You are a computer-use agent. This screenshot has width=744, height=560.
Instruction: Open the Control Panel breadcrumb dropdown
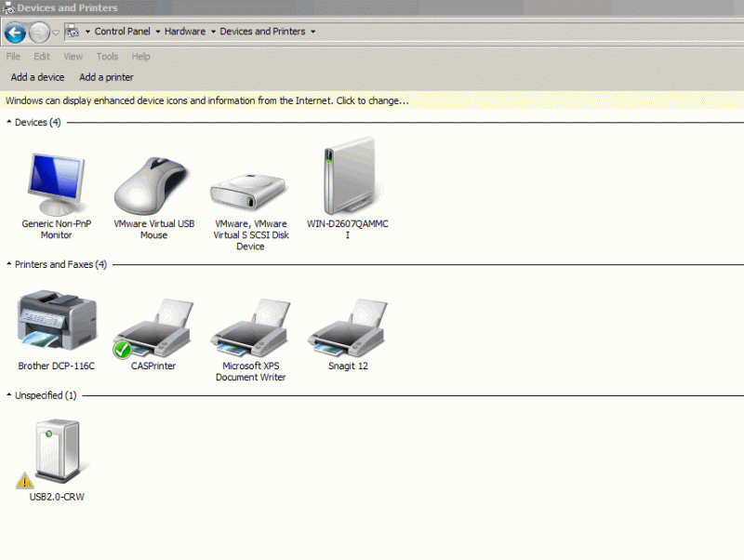[158, 31]
